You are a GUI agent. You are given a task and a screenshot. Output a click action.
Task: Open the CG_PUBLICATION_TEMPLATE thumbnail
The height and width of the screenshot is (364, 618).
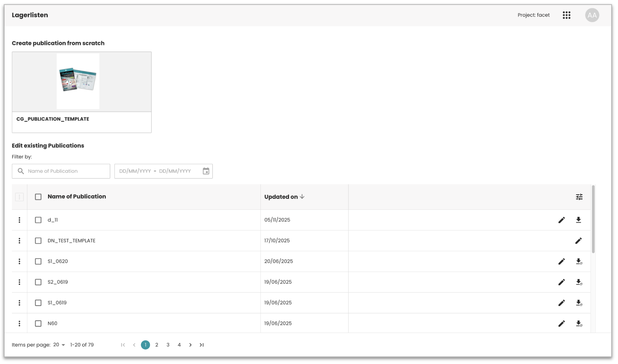click(x=78, y=81)
